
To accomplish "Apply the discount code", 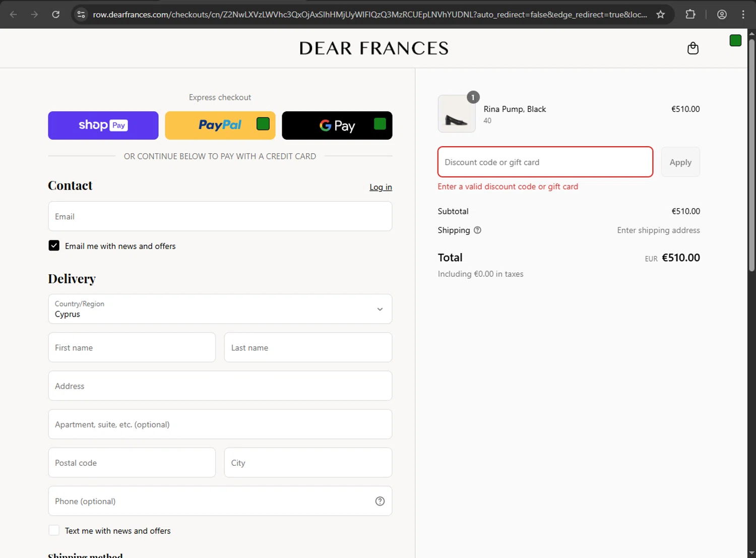I will click(x=680, y=162).
